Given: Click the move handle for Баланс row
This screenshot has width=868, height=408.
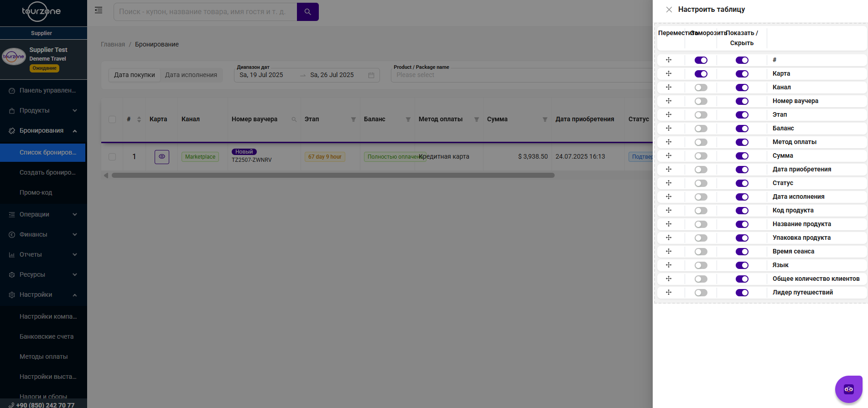Looking at the screenshot, I should click(x=669, y=129).
